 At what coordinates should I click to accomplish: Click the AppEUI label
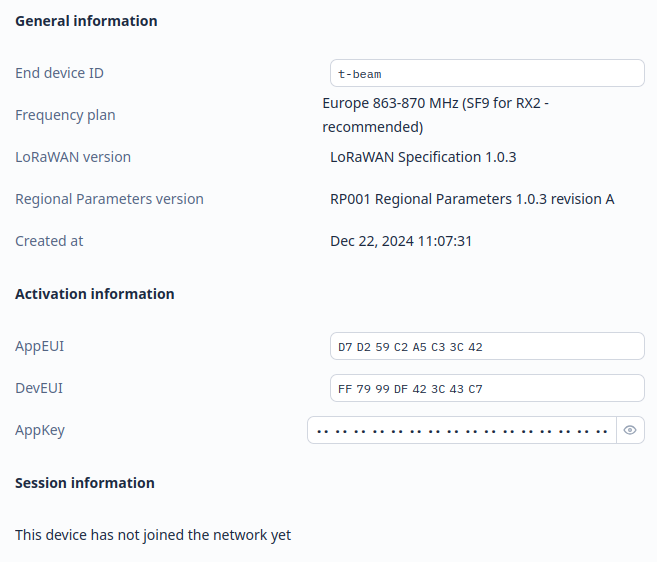coord(39,346)
